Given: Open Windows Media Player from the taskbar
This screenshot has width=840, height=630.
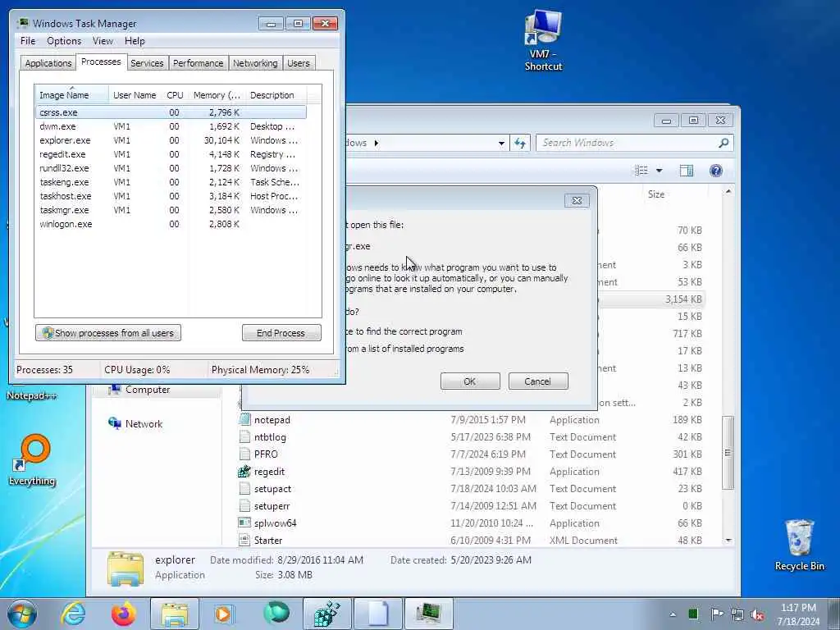Looking at the screenshot, I should [x=224, y=614].
